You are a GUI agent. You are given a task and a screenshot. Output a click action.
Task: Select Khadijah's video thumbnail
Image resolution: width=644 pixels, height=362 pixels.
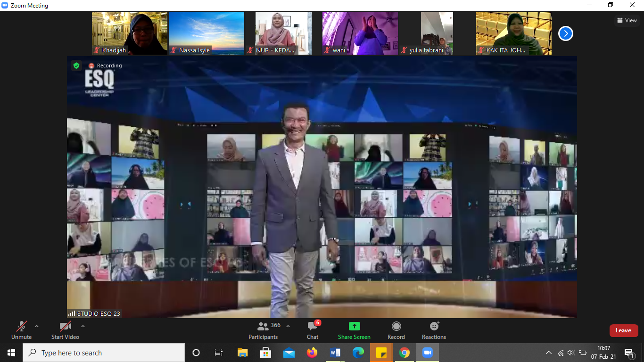click(x=130, y=33)
